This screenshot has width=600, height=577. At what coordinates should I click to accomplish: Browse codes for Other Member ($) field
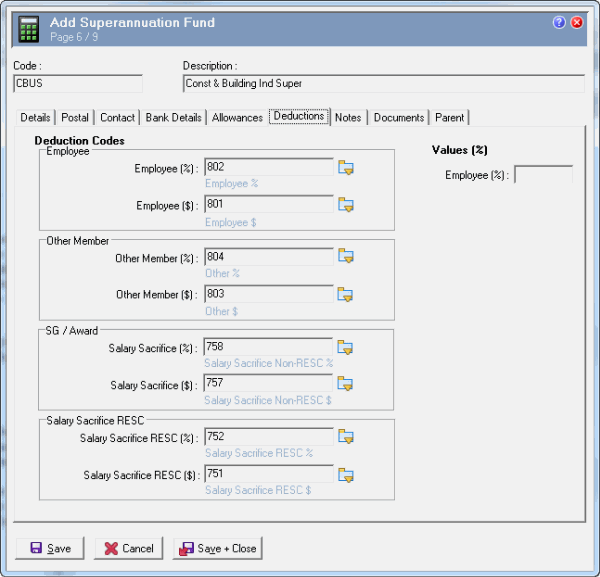point(346,294)
